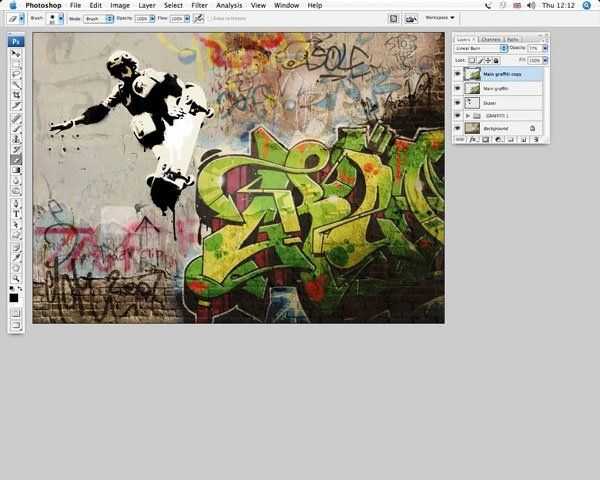Select the Move tool
Viewport: 600px width, 480px height.
point(16,55)
